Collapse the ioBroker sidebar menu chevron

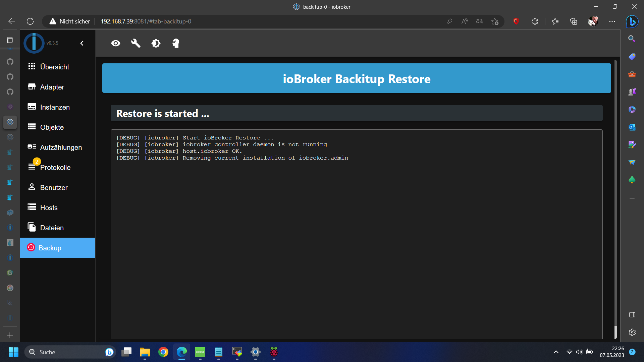[x=82, y=43]
